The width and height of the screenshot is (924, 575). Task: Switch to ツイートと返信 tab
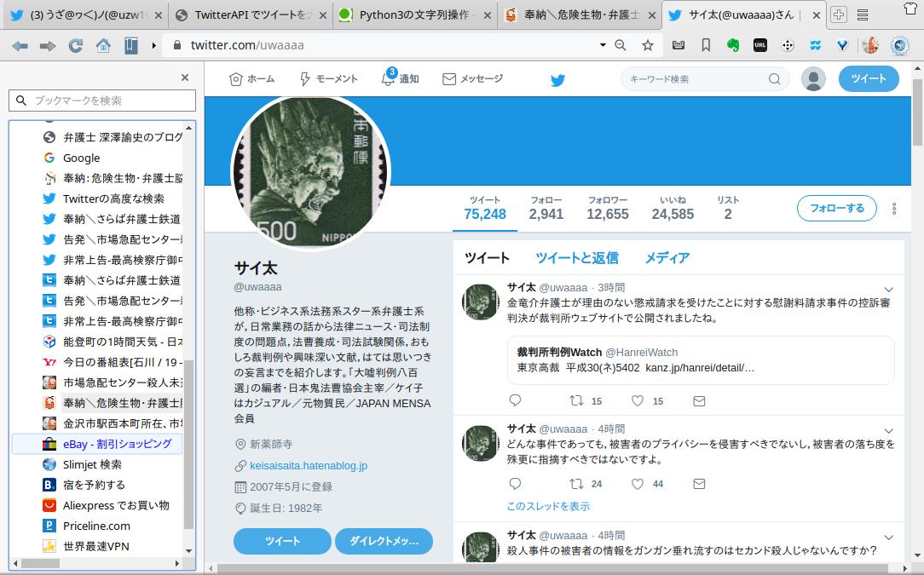point(577,257)
